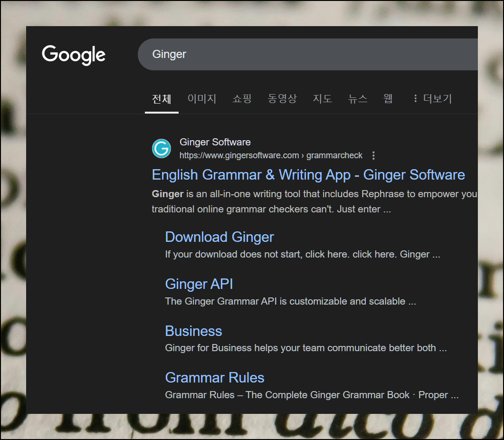
Task: Click the Google logo
Action: pos(74,55)
